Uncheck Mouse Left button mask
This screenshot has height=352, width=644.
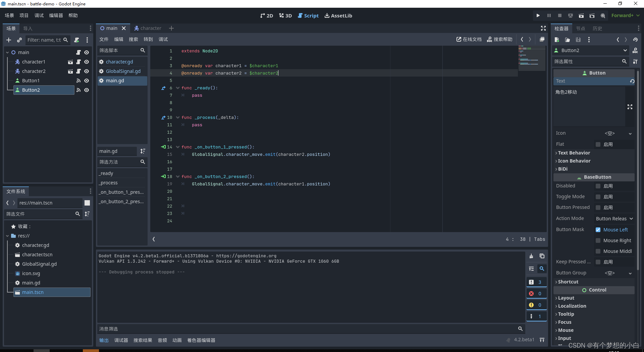598,230
